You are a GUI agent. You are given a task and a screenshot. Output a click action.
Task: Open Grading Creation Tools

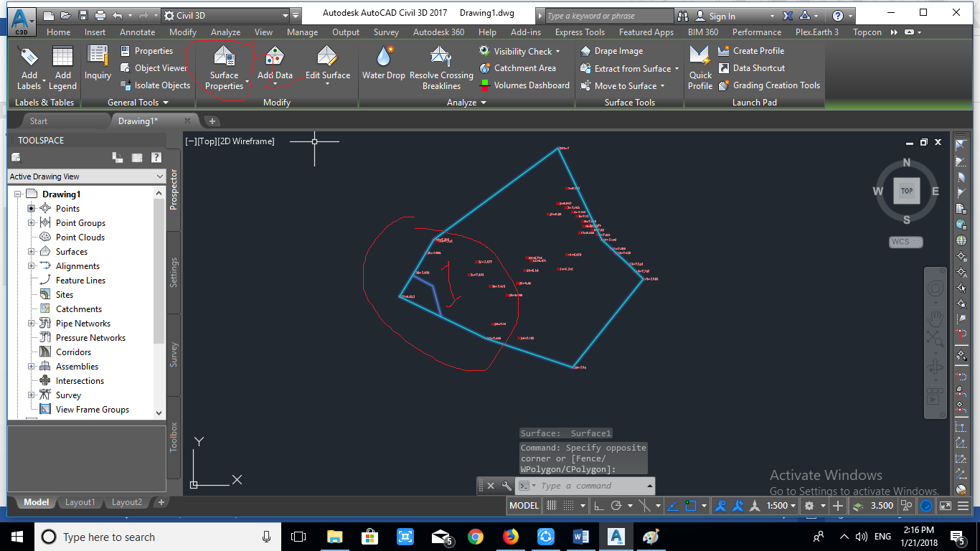(x=769, y=85)
